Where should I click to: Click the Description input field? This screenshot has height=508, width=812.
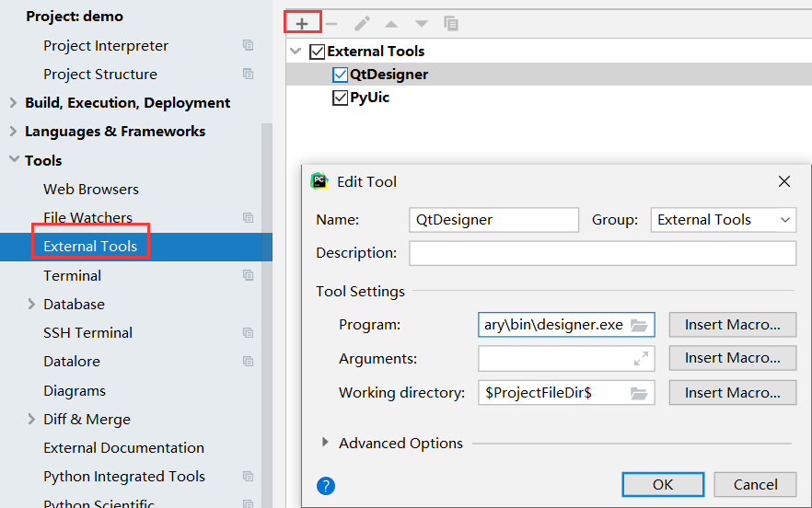(602, 253)
